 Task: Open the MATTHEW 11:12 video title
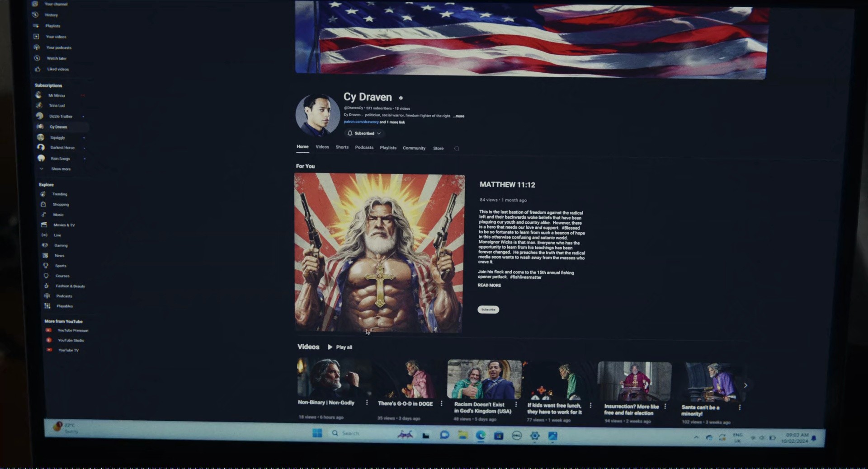(507, 185)
